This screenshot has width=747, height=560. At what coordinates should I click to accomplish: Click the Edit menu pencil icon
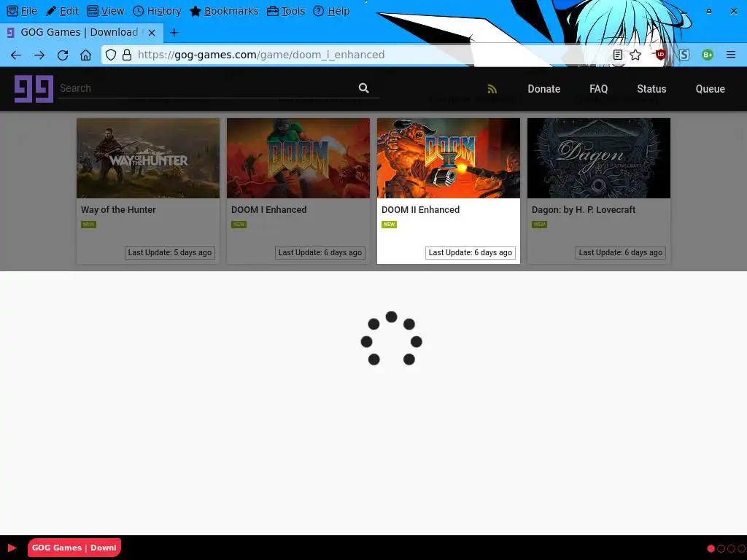pos(51,11)
